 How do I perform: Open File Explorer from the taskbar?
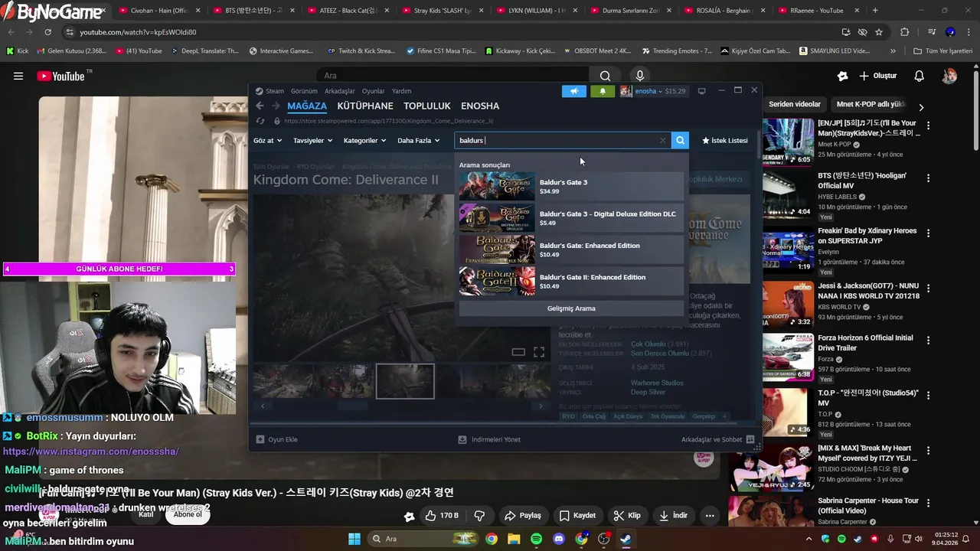[x=514, y=539]
